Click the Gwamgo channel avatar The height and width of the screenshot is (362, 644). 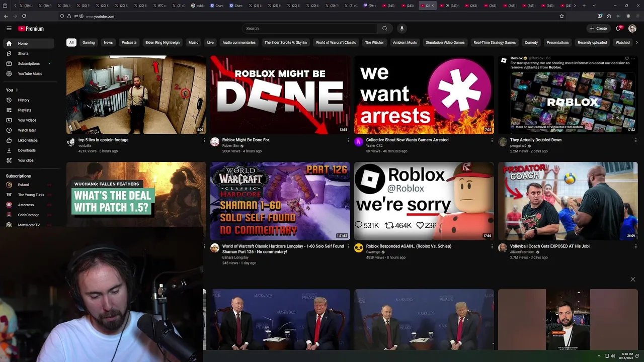point(359,248)
